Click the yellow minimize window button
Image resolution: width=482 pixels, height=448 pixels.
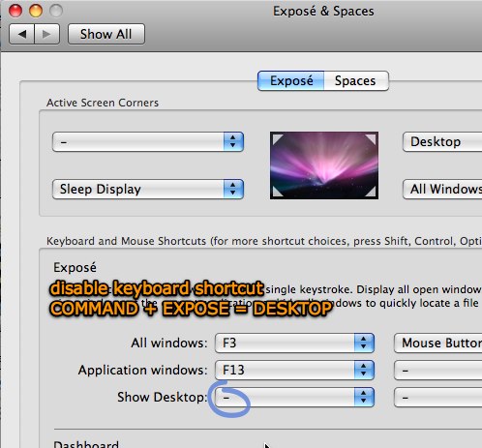point(36,11)
